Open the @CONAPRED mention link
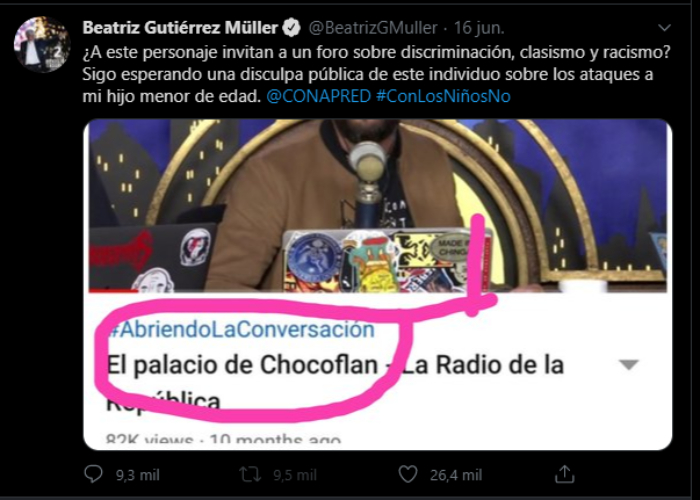Image resolution: width=700 pixels, height=500 pixels. [318, 96]
